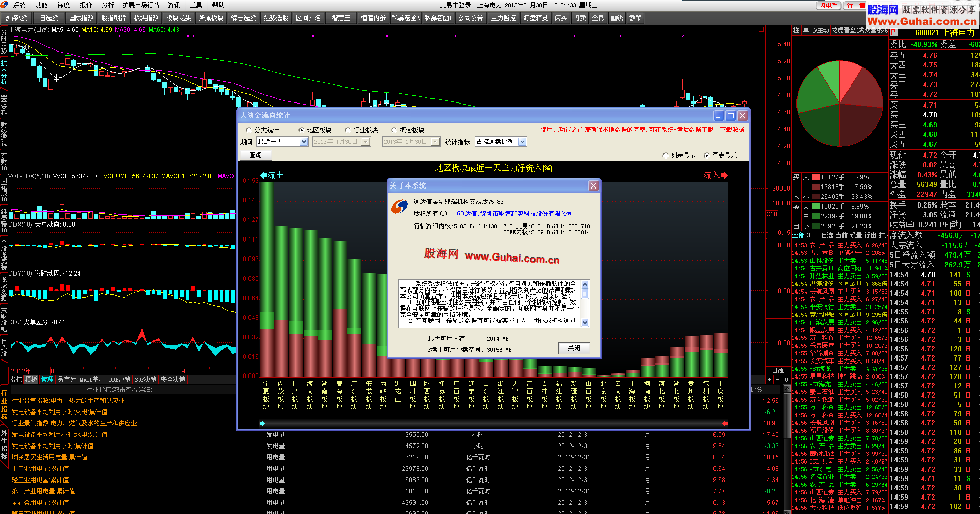980x514 pixels.
Task: Switch to the 模板 tab
Action: [31, 380]
